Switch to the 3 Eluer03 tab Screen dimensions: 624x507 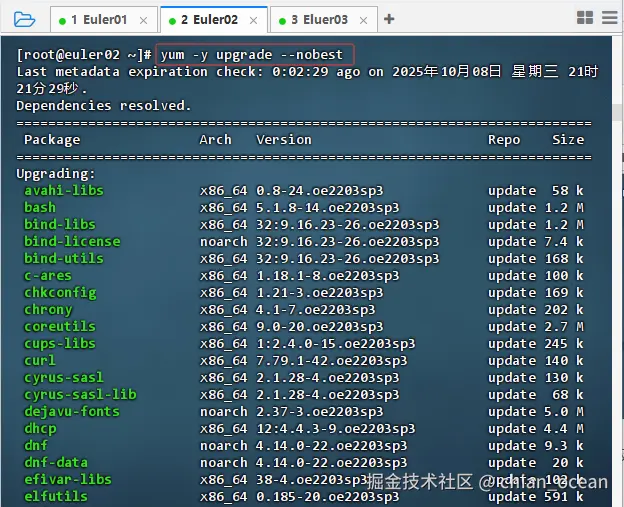[x=324, y=20]
